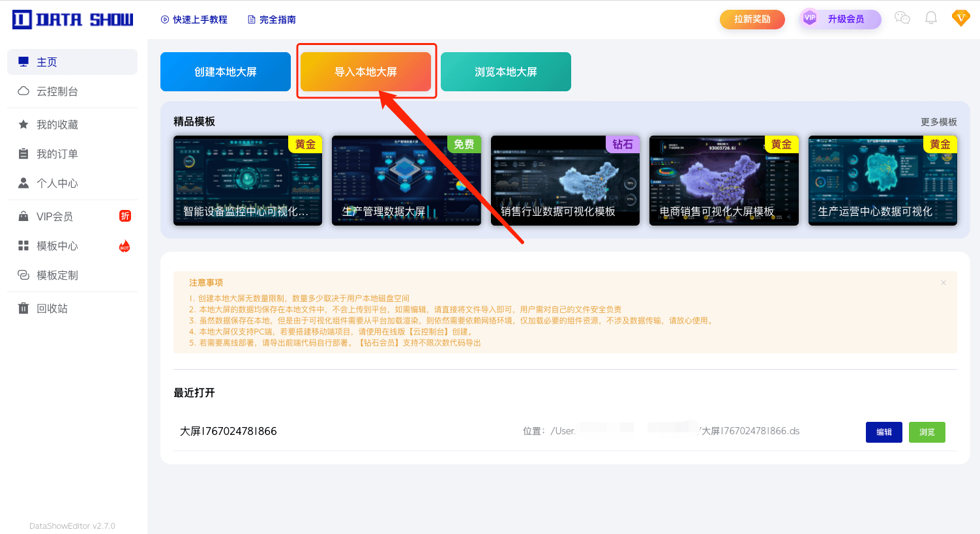Close the 注意事项 notice box
The width and height of the screenshot is (980, 534).
943,283
